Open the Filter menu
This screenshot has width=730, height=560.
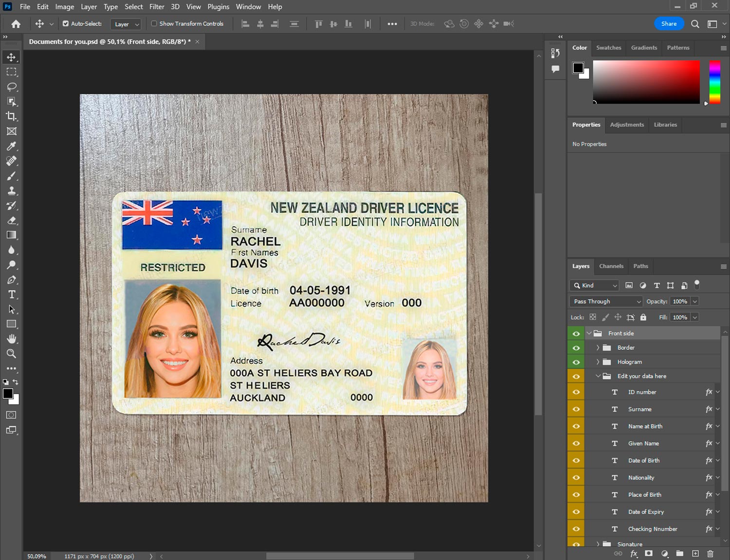click(x=157, y=7)
